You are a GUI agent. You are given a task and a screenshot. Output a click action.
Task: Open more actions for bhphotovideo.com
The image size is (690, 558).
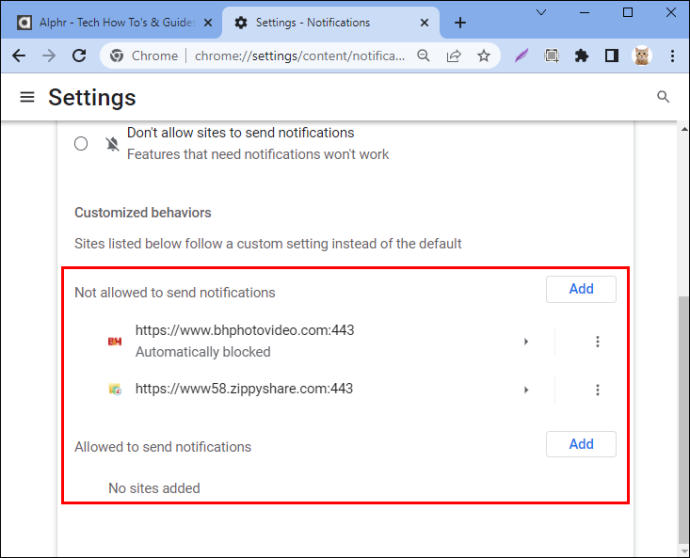597,341
